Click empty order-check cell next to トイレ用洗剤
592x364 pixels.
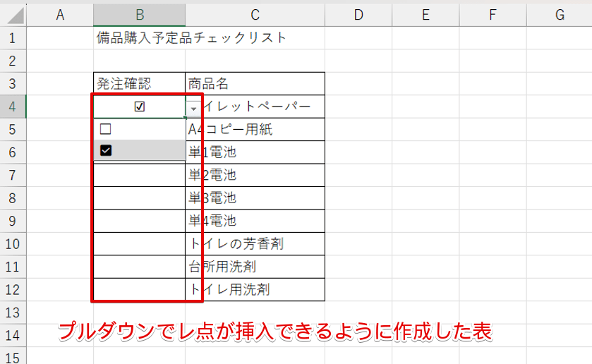pyautogui.click(x=139, y=290)
